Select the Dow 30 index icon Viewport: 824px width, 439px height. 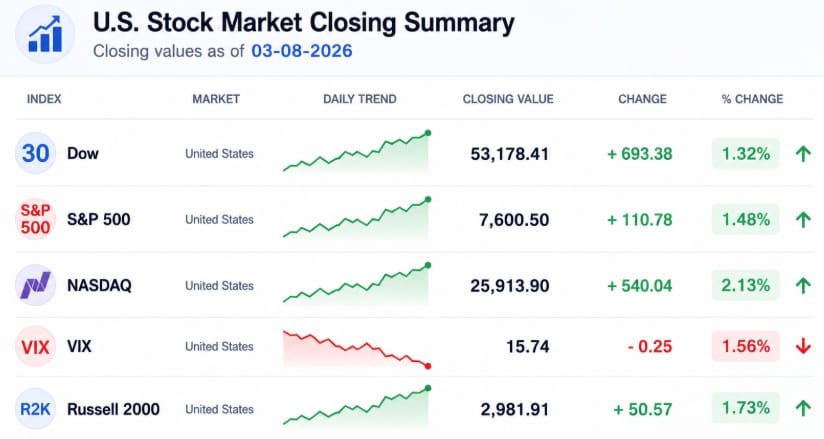pyautogui.click(x=35, y=153)
